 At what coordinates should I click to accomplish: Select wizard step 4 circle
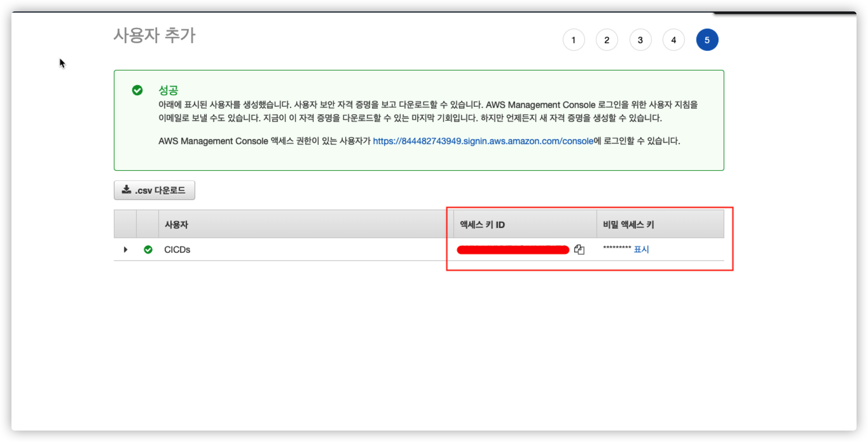pos(673,40)
